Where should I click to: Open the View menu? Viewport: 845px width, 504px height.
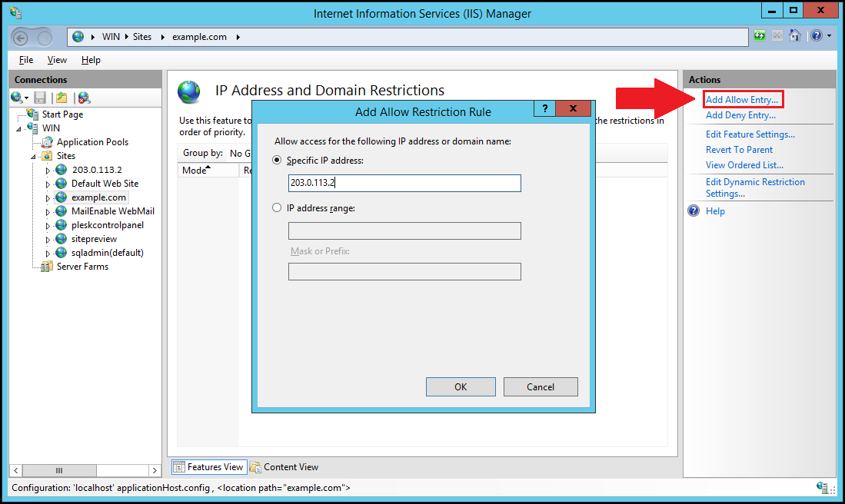(57, 60)
